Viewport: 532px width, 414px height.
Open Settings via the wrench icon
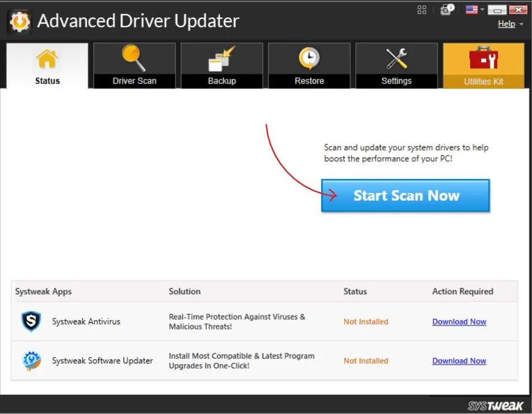coord(396,59)
